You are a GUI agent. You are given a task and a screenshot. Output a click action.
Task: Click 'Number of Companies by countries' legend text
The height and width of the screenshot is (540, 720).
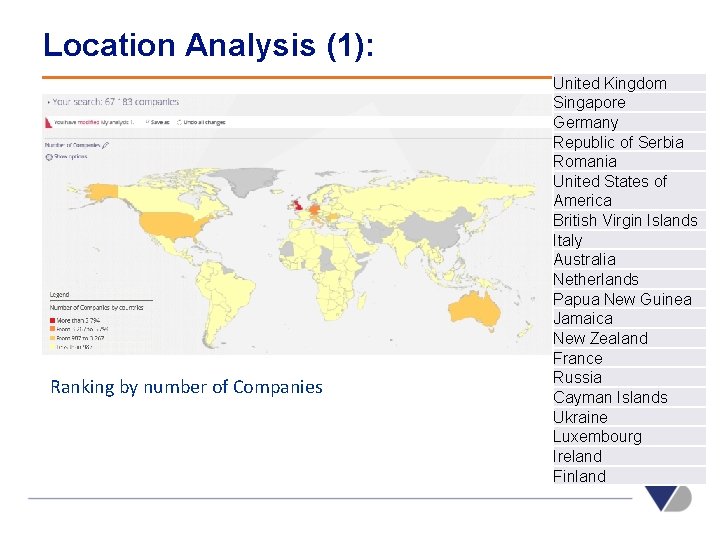point(96,307)
